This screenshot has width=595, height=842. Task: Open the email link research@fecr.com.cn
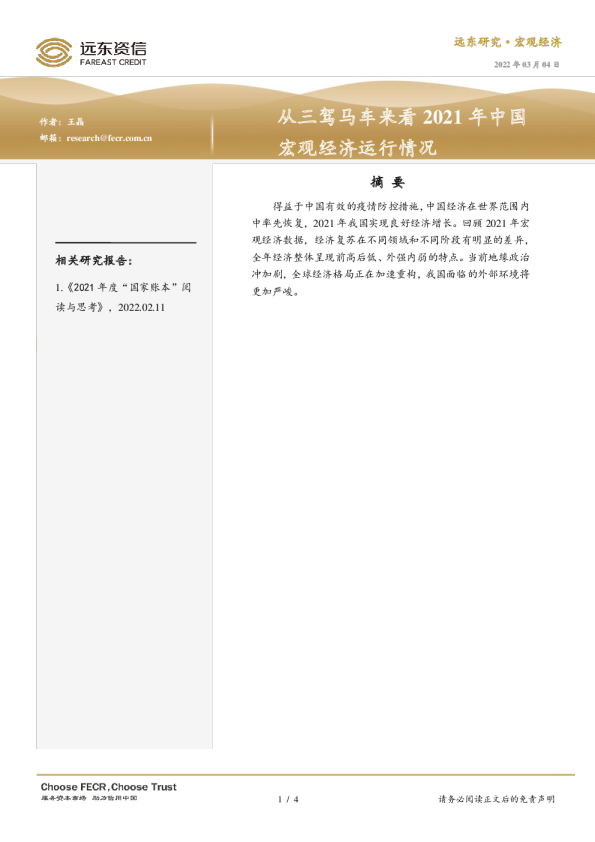109,138
